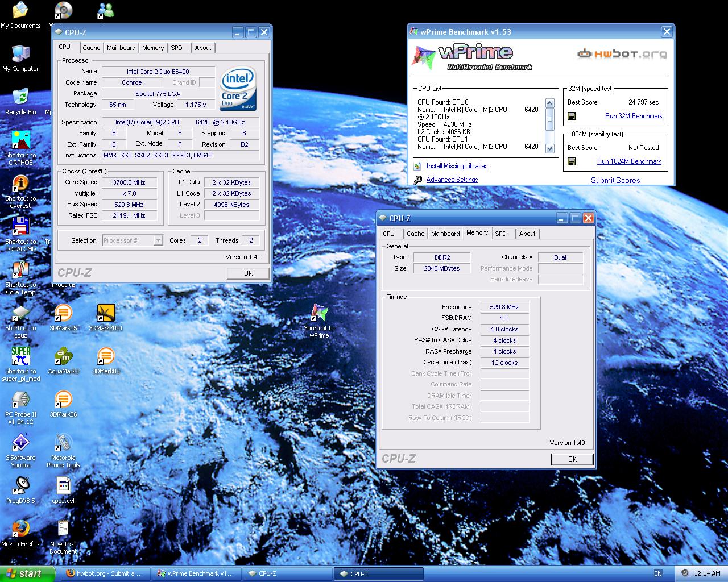728x582 pixels.
Task: Launch the AquaMark3 desktop icon
Action: coord(63,361)
